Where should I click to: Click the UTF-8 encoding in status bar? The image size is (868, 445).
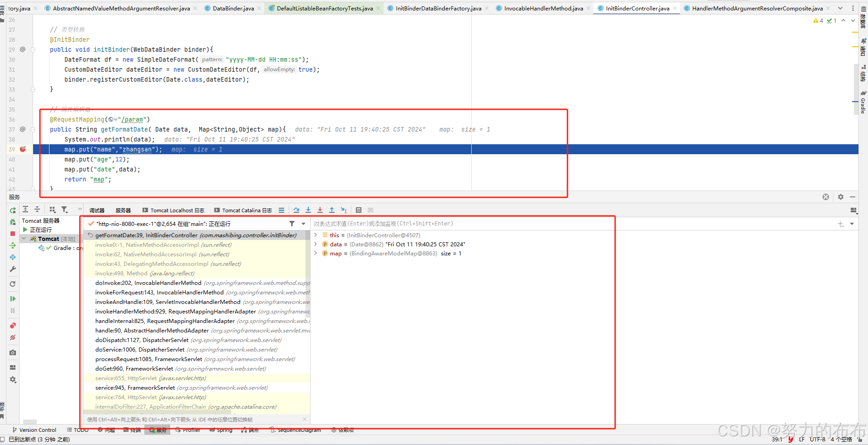[818, 440]
